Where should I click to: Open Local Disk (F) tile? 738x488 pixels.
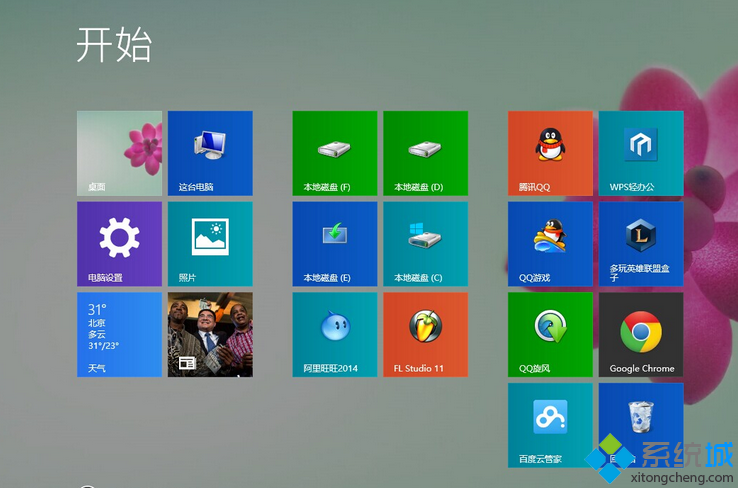335,153
